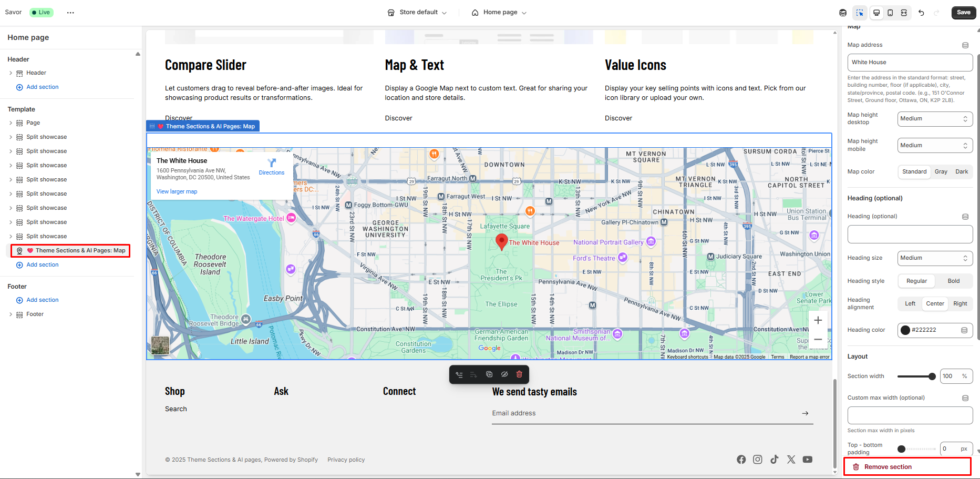Click the Save button
The width and height of the screenshot is (980, 479).
point(964,13)
